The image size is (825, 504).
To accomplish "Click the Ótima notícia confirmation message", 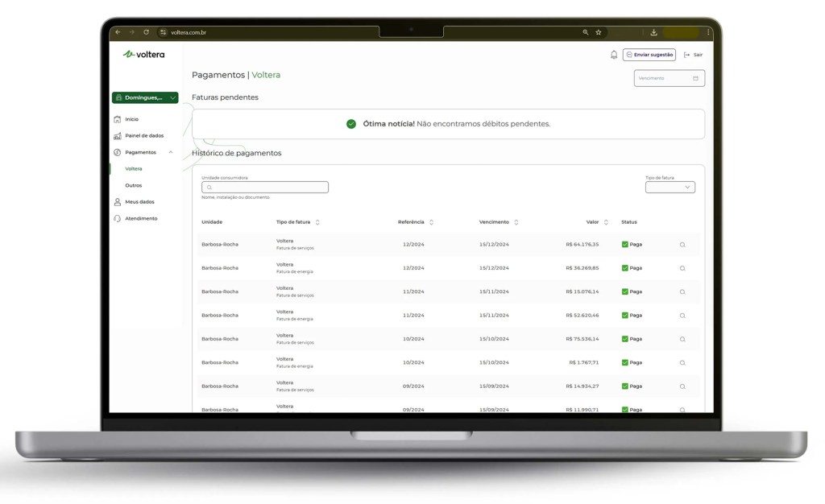I will coord(448,124).
